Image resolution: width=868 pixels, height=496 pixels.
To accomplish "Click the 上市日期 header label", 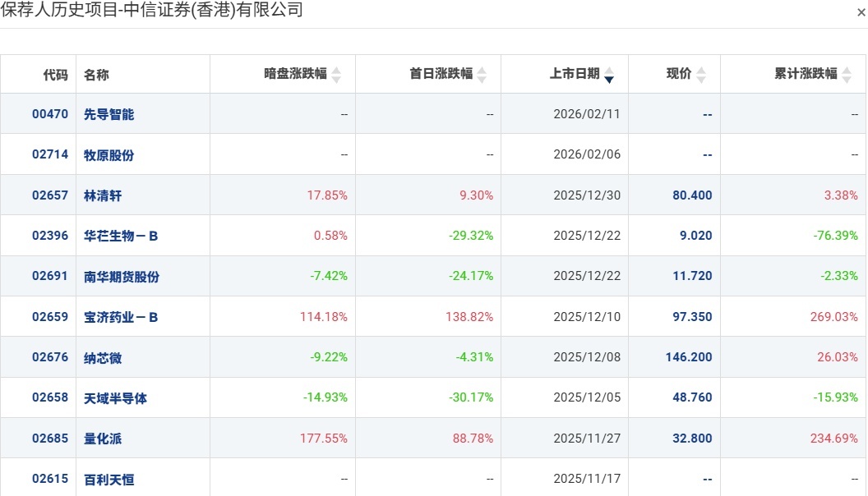I will 575,74.
